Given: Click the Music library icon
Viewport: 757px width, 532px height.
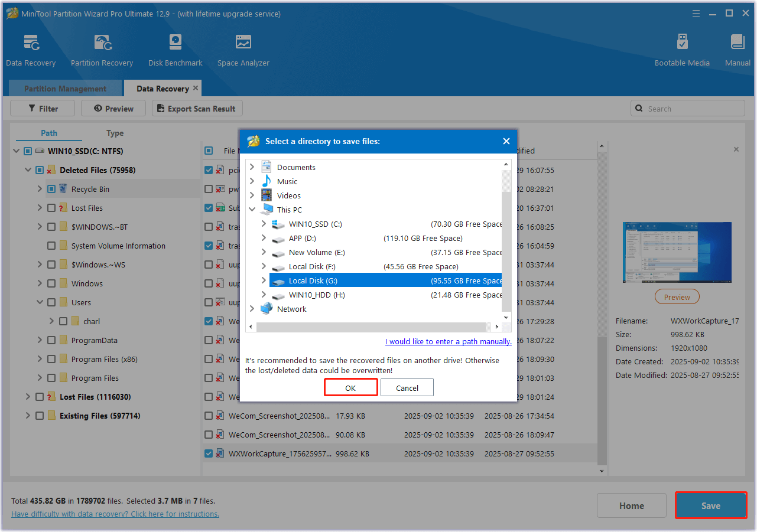Looking at the screenshot, I should [x=267, y=181].
